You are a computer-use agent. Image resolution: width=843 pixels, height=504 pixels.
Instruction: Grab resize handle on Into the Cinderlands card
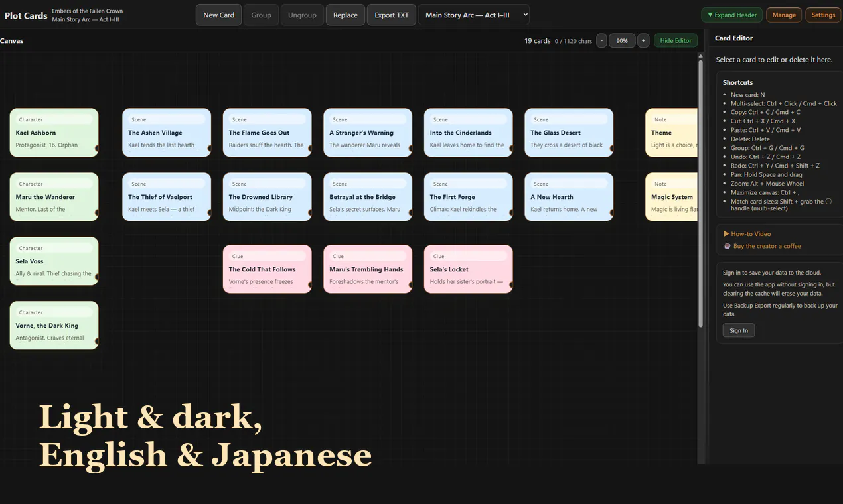511,149
